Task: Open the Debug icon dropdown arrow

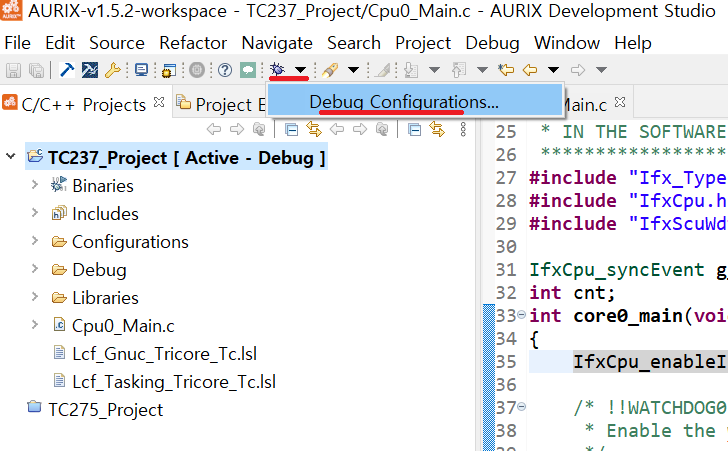Action: pos(300,70)
